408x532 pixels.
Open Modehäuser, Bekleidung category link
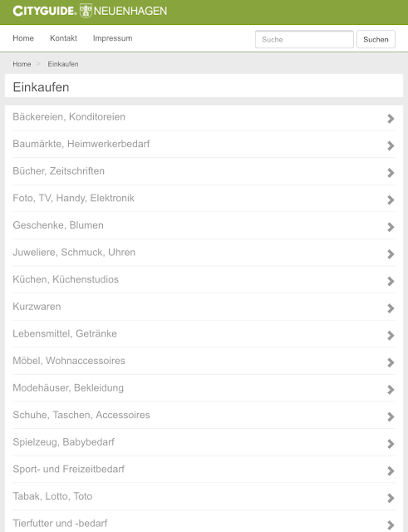[x=68, y=388]
